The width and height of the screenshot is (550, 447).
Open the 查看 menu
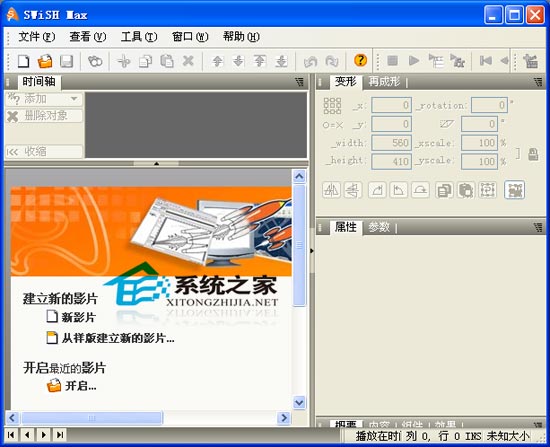coord(88,36)
